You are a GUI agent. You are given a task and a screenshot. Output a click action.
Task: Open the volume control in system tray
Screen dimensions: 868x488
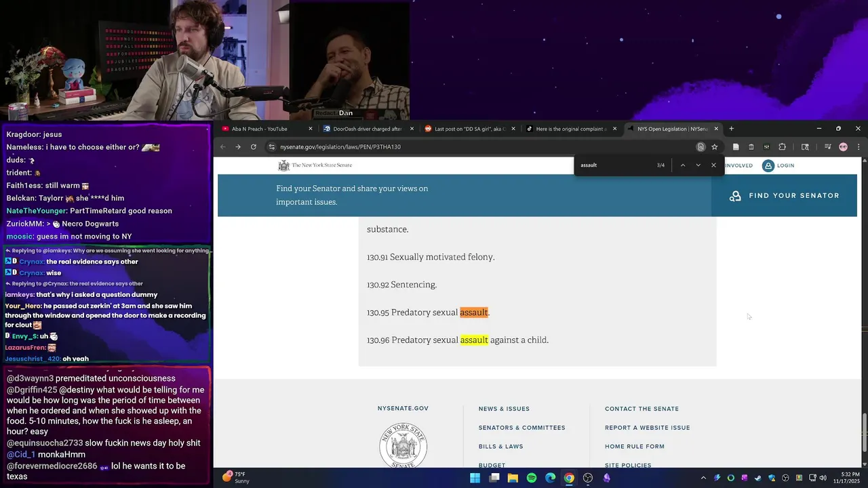[x=823, y=478]
